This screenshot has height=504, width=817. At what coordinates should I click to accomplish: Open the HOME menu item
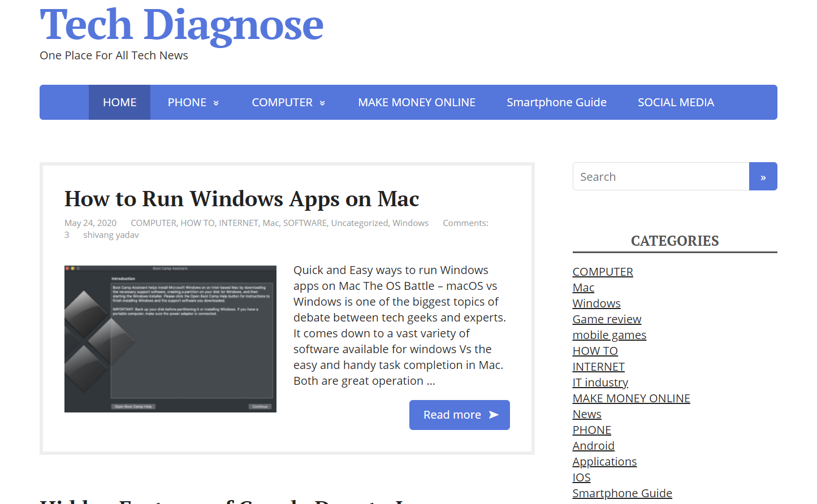(119, 102)
